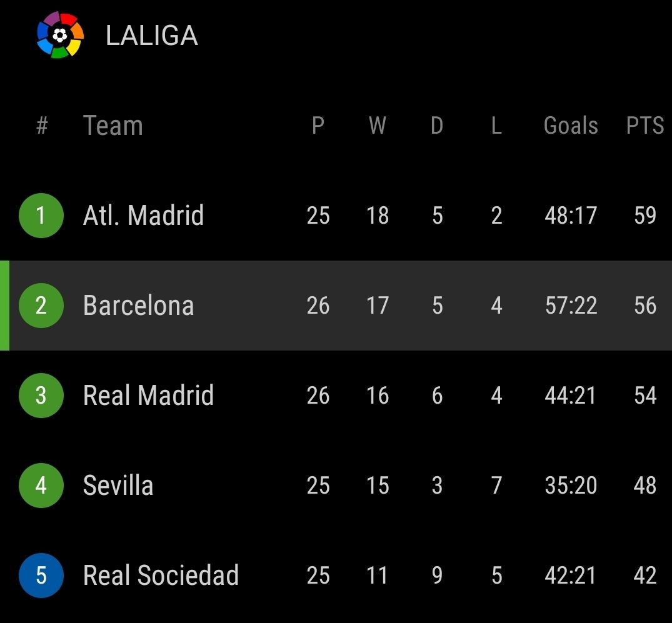The width and height of the screenshot is (672, 623).
Task: Click the position 4 green badge
Action: 41,486
